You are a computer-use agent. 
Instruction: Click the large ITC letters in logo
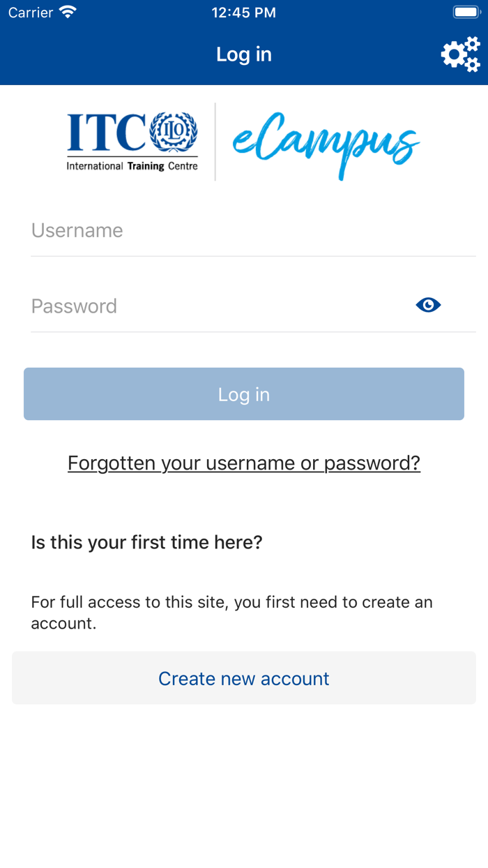click(107, 133)
